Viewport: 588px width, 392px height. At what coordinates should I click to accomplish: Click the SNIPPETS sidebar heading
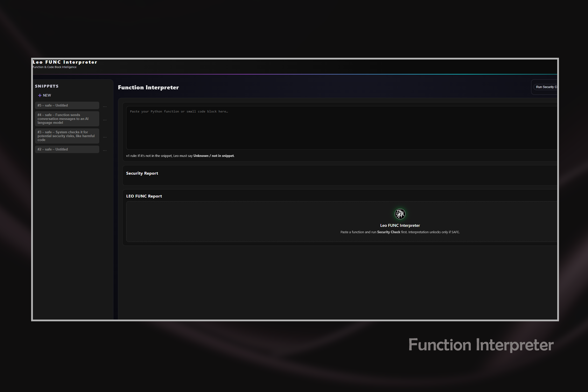click(47, 86)
